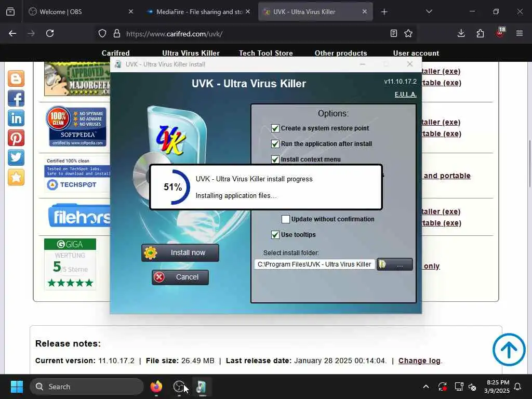The width and height of the screenshot is (532, 399).
Task: Close the MediaFire tab
Action: 248,11
